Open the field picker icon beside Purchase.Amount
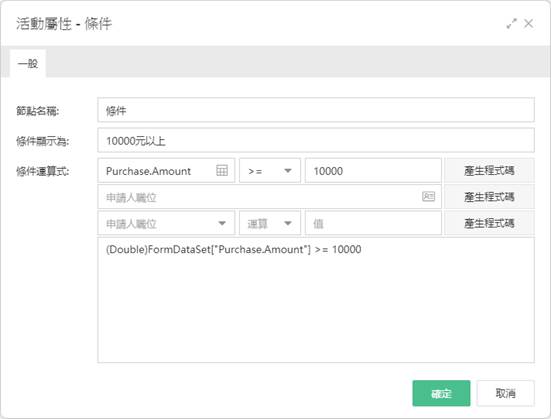 point(222,171)
